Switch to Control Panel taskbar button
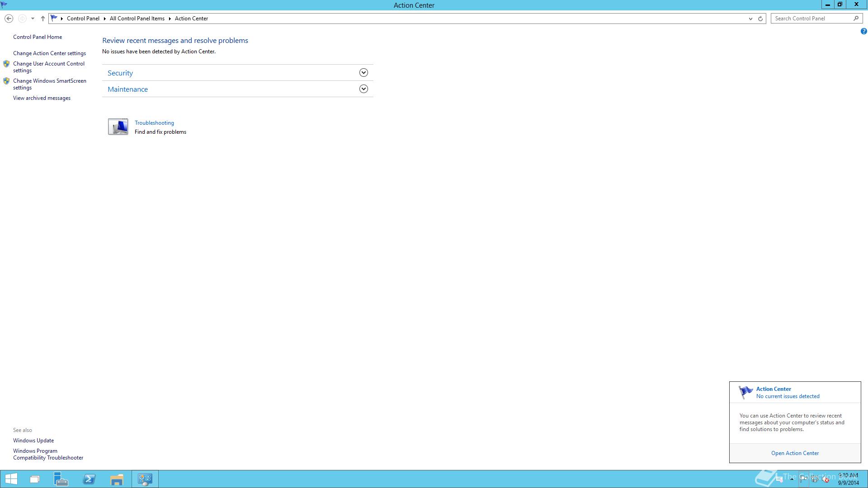 (145, 479)
